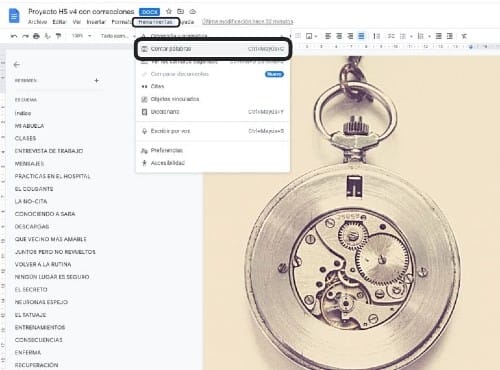
Task: Open the Insertar menu
Action: pyautogui.click(x=96, y=22)
